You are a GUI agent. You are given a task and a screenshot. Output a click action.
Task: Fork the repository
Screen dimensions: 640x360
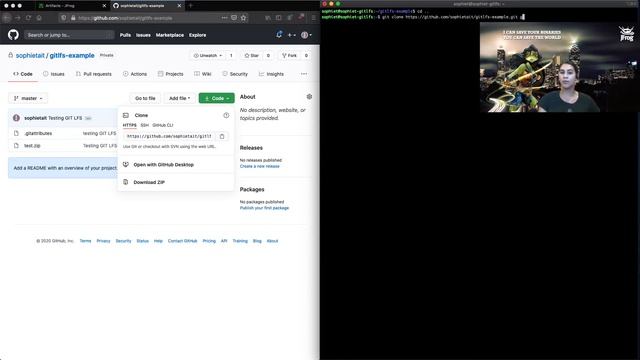289,56
